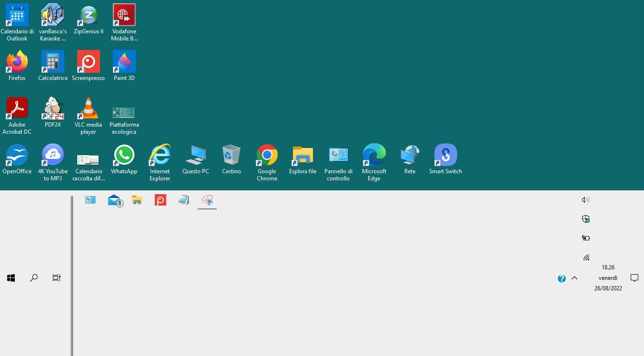The width and height of the screenshot is (644, 356).
Task: Open Smart Switch desktop shortcut
Action: point(446,159)
